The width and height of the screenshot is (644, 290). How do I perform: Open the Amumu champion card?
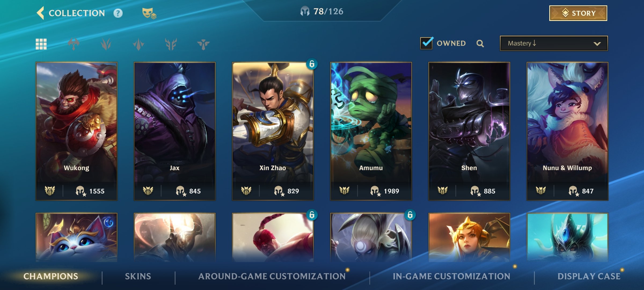[x=371, y=131]
